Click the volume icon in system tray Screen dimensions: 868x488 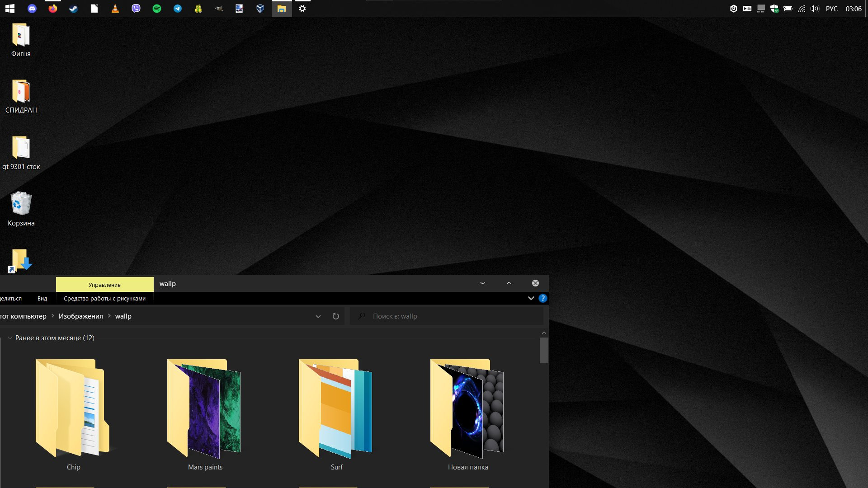[814, 9]
